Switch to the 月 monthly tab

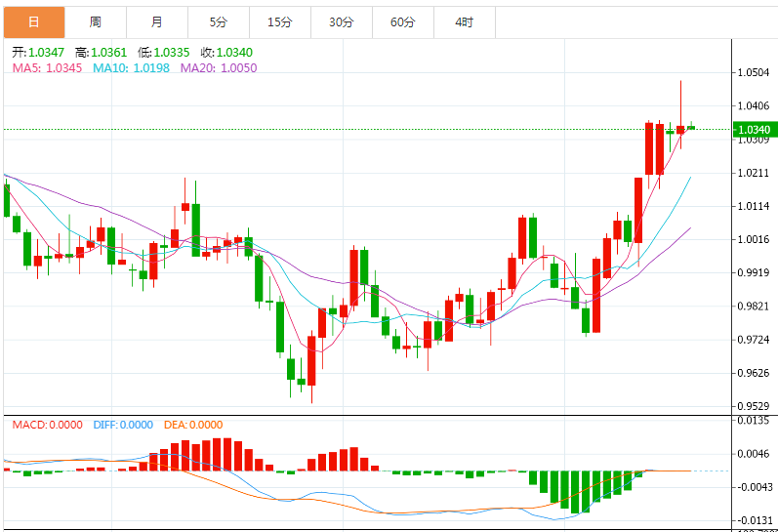157,22
